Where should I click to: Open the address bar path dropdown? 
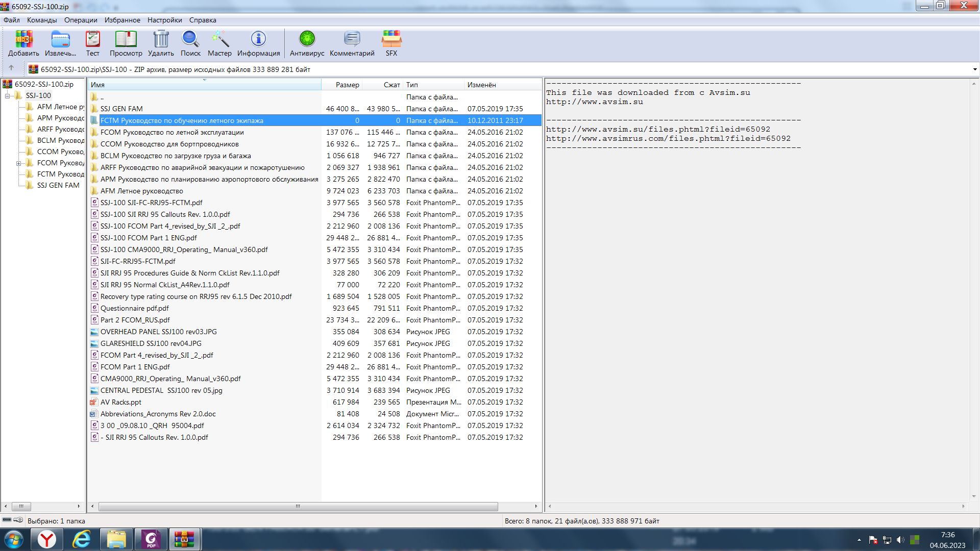[974, 69]
